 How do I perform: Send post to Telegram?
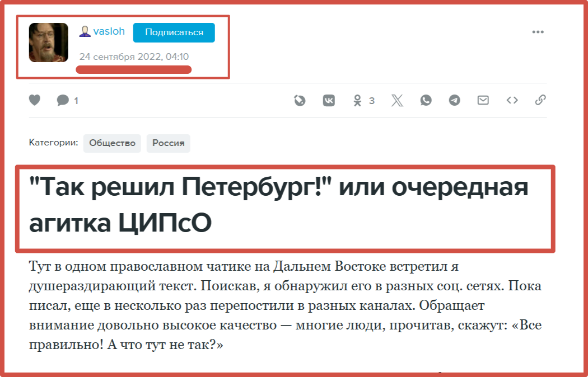(x=455, y=101)
